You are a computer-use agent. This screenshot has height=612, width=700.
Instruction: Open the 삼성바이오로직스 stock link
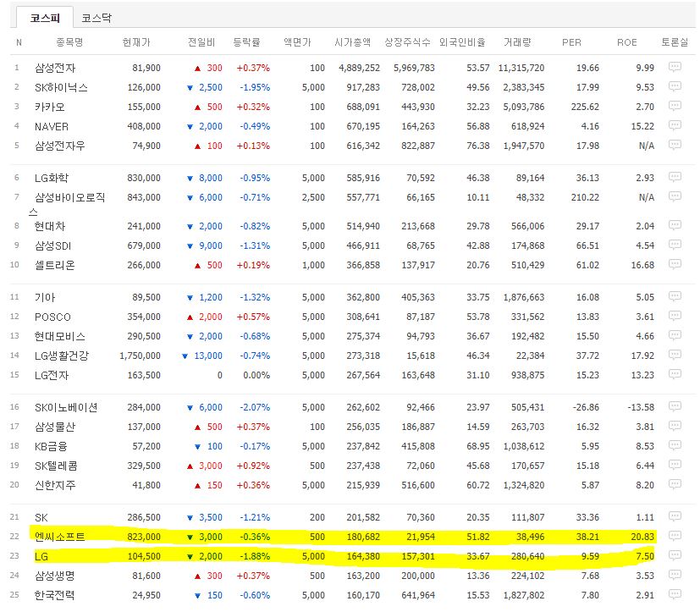tap(67, 203)
